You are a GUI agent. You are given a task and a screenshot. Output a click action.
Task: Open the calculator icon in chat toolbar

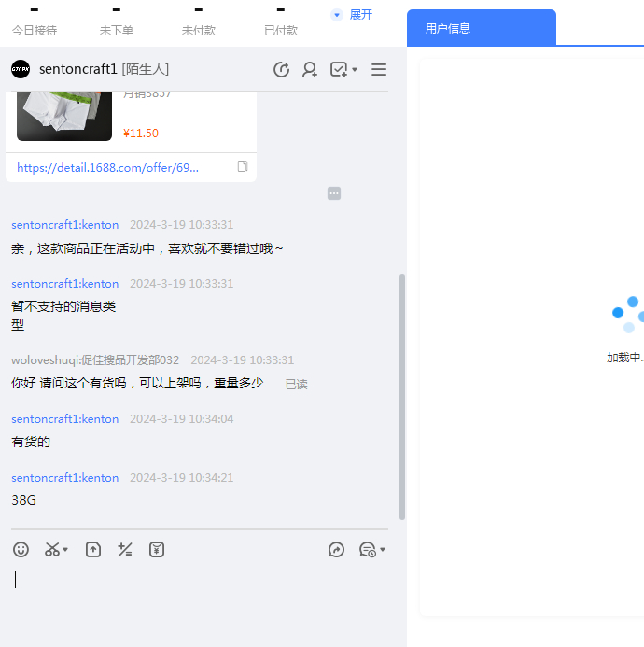coord(124,550)
